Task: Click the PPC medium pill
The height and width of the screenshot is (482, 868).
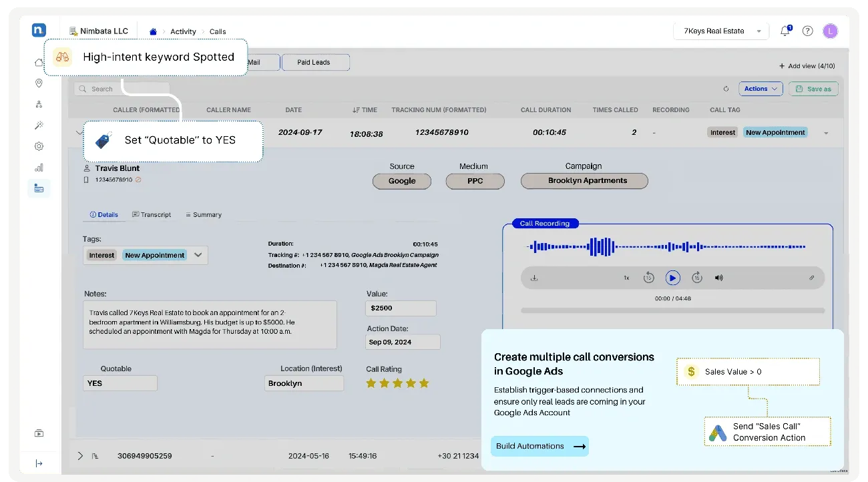Action: click(475, 181)
